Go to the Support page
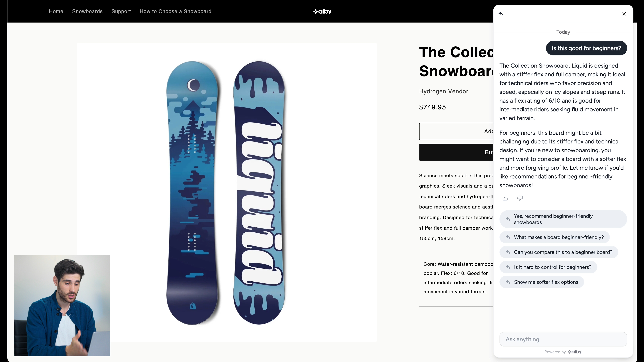This screenshot has width=644, height=362. pyautogui.click(x=121, y=12)
